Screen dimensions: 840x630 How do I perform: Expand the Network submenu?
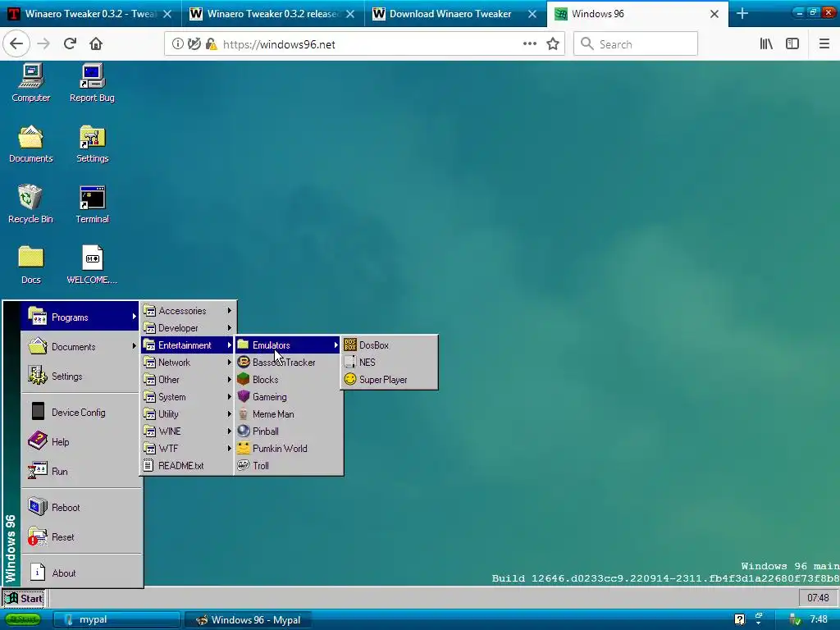coord(188,362)
